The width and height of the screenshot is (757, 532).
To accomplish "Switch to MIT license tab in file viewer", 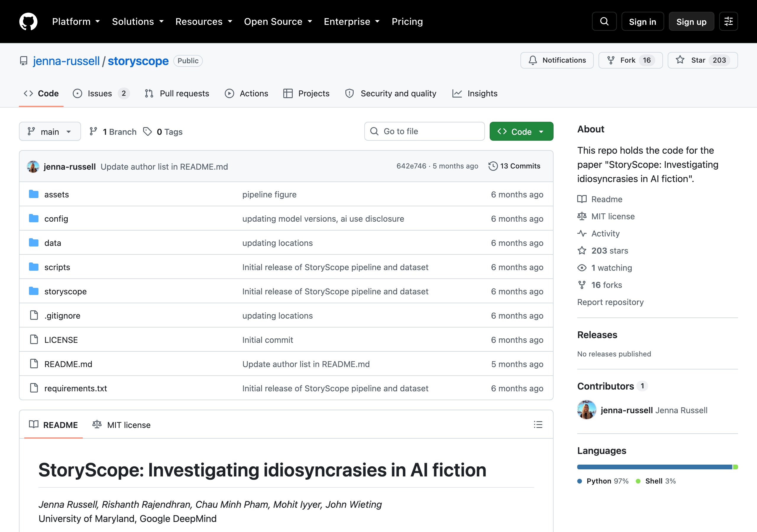I will 121,425.
